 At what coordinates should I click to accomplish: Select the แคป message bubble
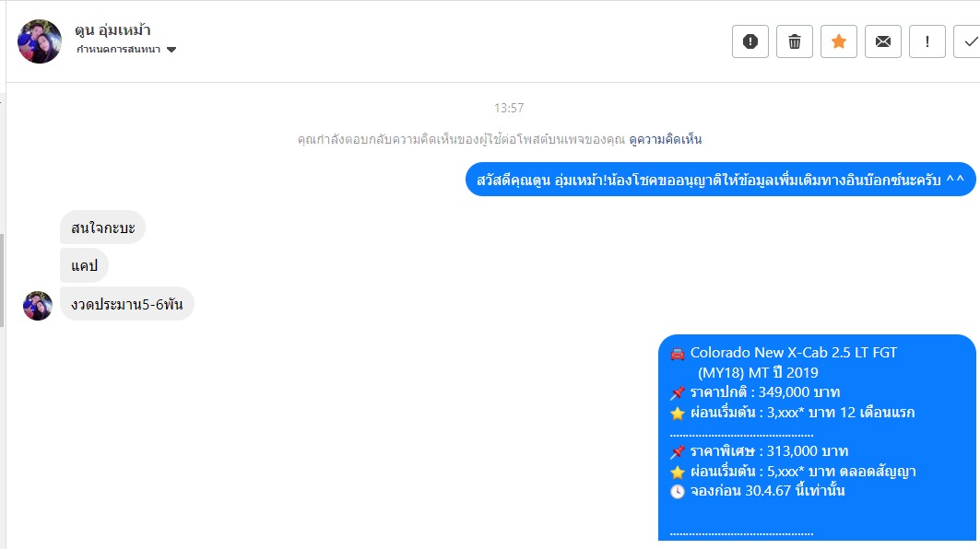[x=85, y=265]
